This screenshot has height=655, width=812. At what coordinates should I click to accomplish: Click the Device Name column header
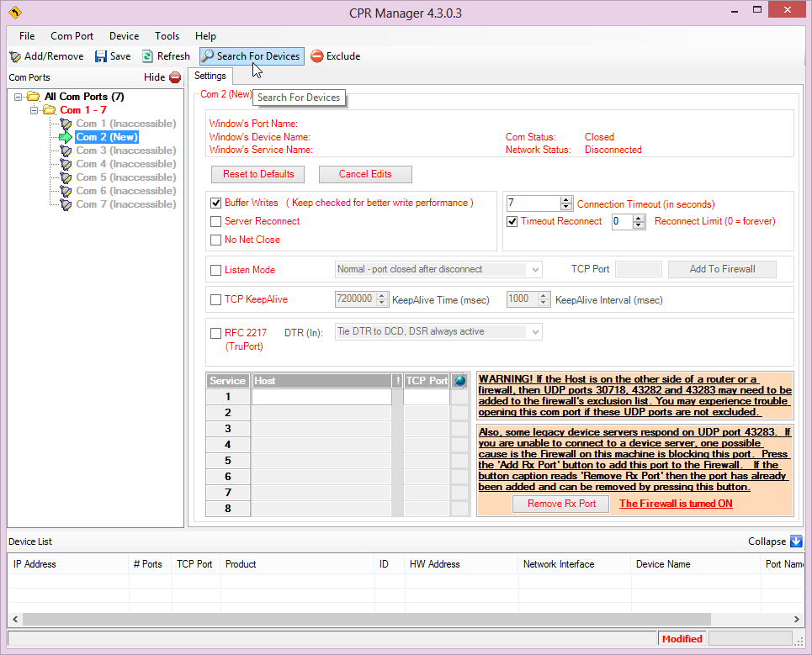click(x=696, y=564)
